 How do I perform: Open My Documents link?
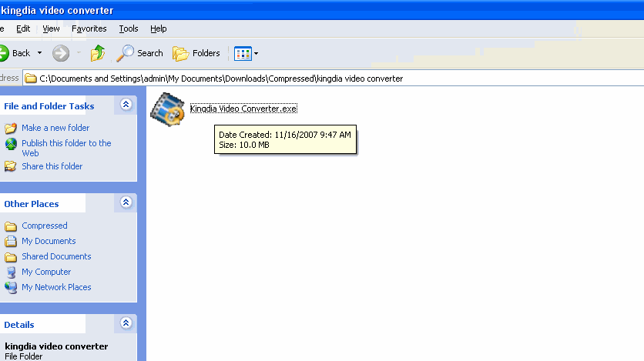(x=49, y=241)
